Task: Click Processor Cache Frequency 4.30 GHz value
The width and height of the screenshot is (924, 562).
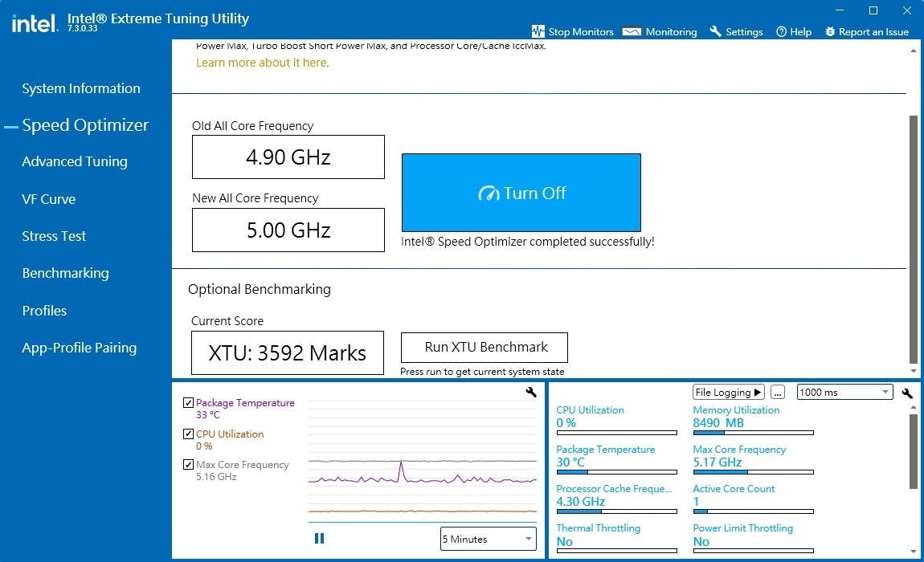Action: click(x=580, y=502)
